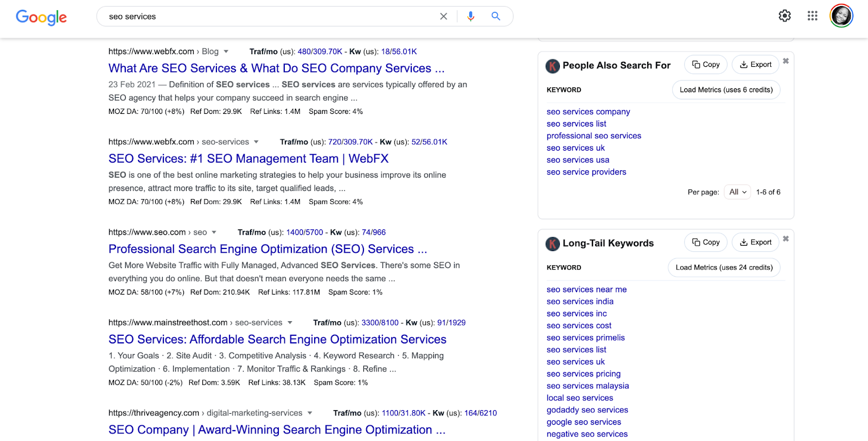
Task: Open the 3300/8100 traffic link
Action: [x=380, y=323]
